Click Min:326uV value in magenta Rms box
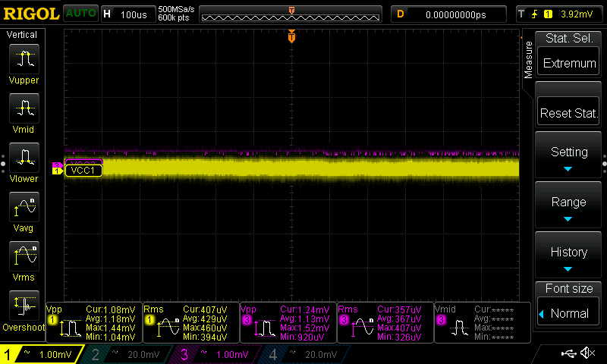The image size is (607, 364). point(399,337)
